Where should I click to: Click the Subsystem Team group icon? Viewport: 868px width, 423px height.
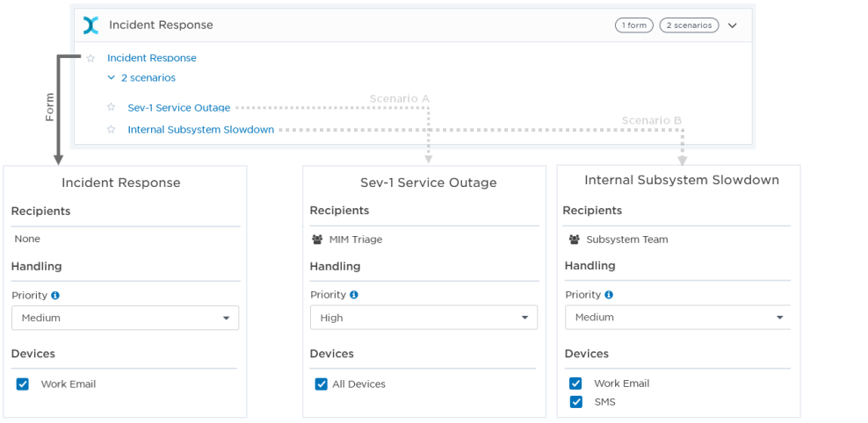pyautogui.click(x=574, y=240)
